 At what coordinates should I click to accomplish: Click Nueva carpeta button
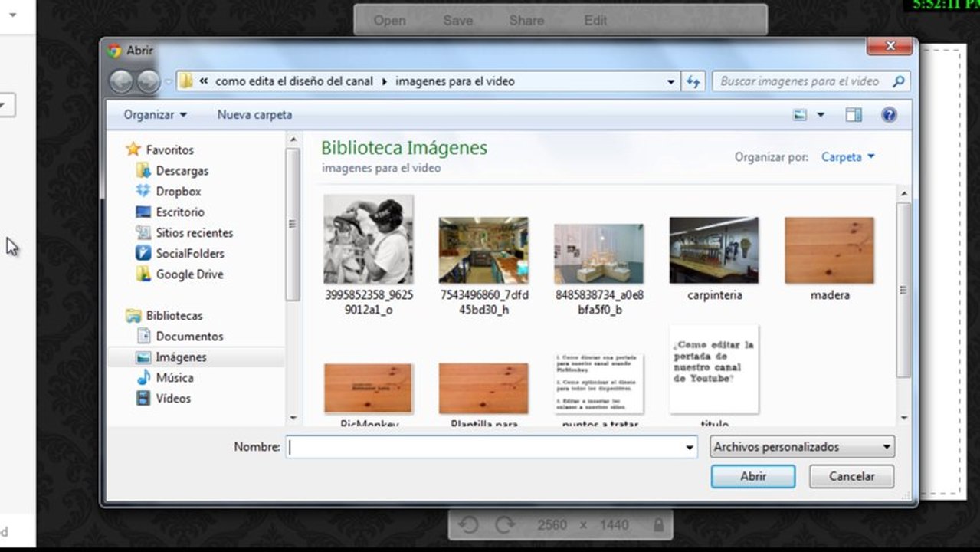click(254, 115)
